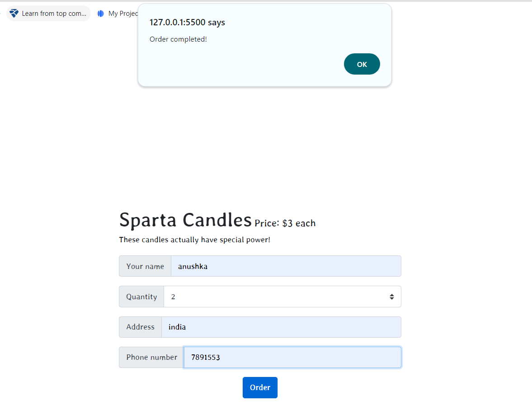The height and width of the screenshot is (410, 532).
Task: Switch to the Learn from top com tab
Action: click(47, 13)
